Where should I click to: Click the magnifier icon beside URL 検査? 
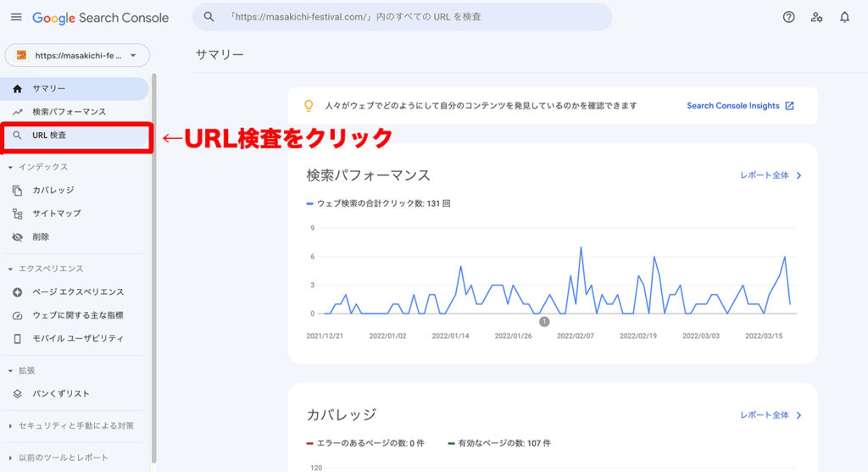17,135
